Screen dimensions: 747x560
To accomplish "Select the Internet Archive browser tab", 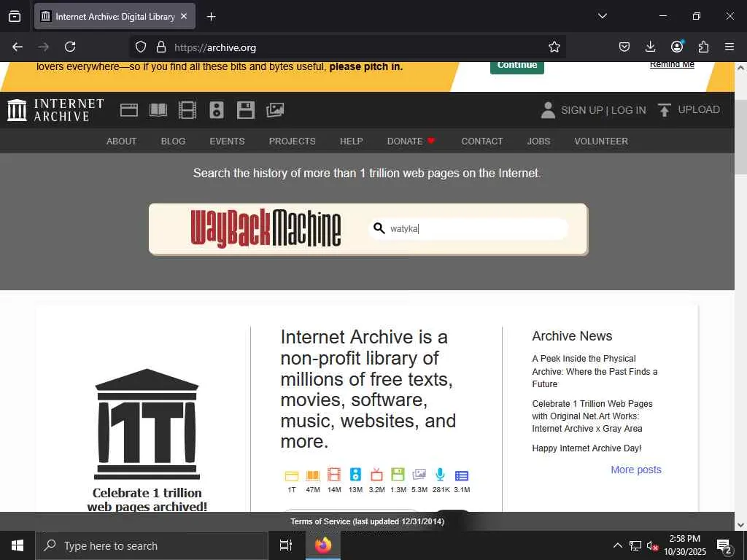I will point(115,16).
